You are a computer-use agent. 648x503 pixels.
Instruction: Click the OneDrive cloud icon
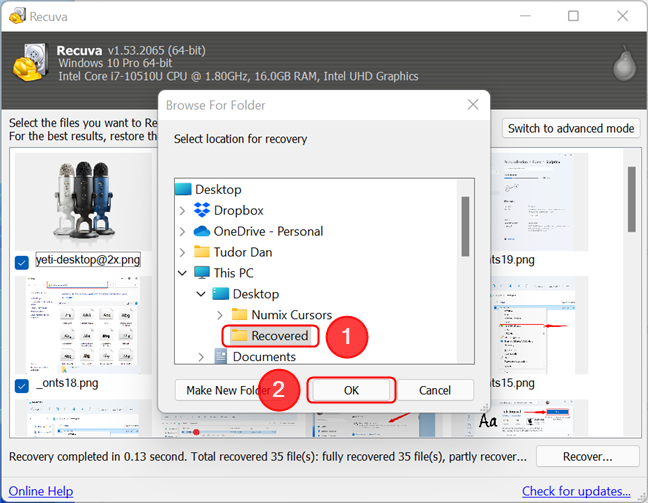[x=202, y=231]
